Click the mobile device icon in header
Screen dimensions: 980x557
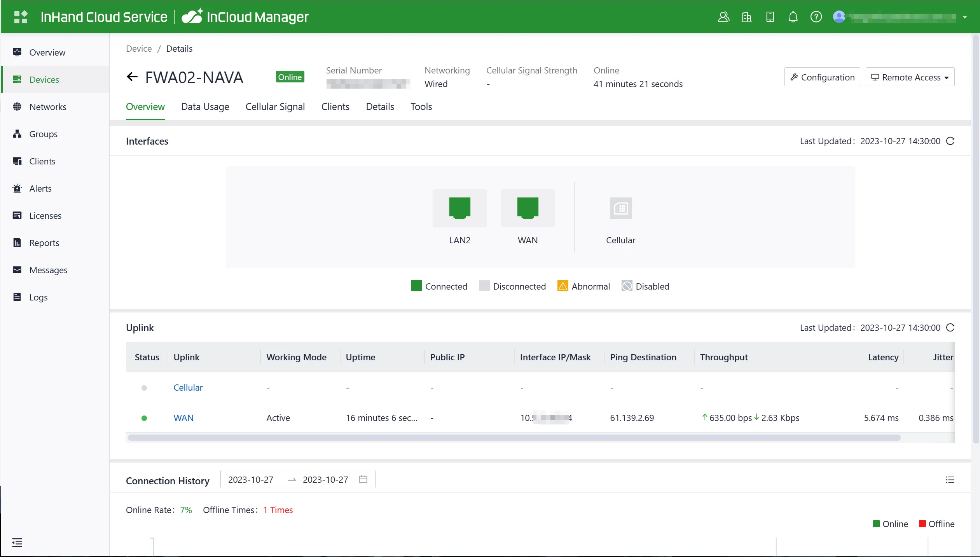[x=770, y=17]
